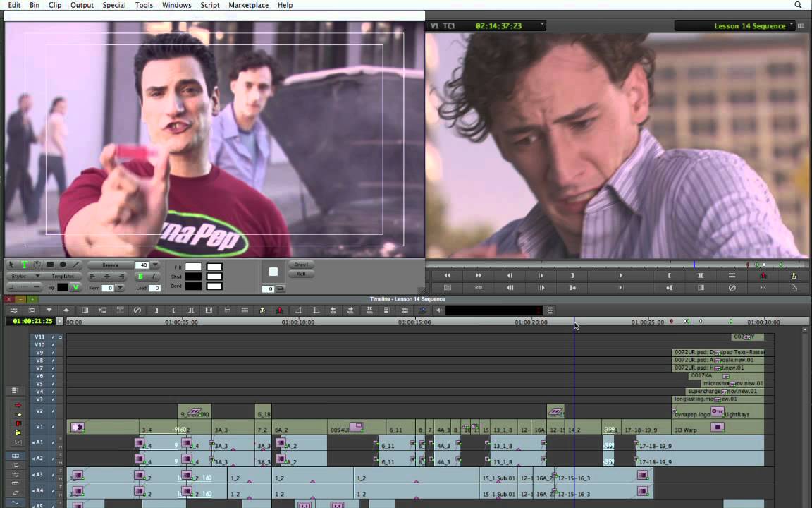Screen dimensions: 812x508
Task: Click the Go to IN button
Action: [572, 288]
